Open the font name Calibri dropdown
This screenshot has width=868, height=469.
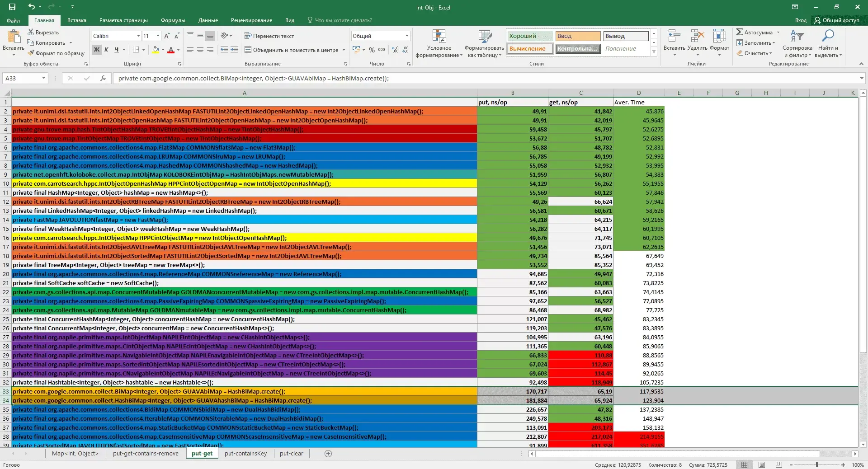138,36
